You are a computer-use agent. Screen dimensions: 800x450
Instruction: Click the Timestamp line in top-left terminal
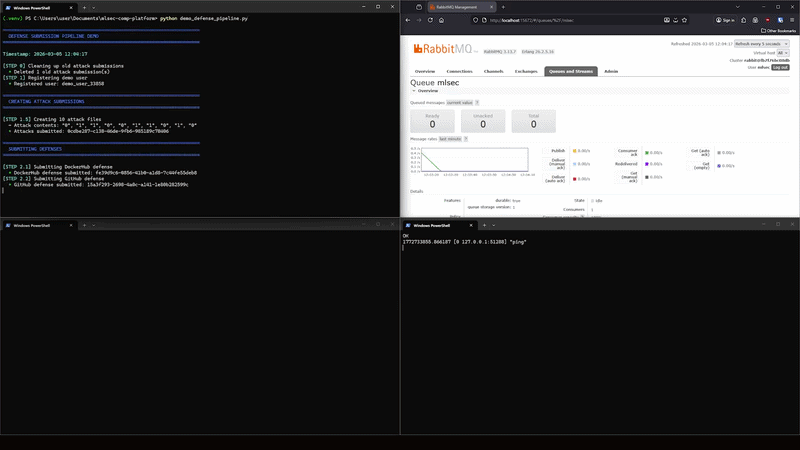(45, 54)
